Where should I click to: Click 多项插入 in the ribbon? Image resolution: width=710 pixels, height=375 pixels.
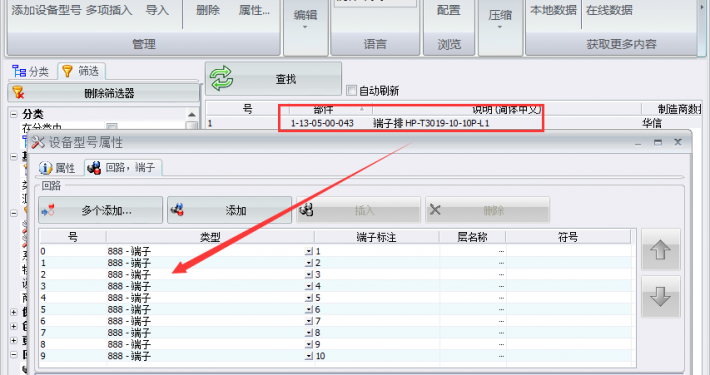pos(109,10)
